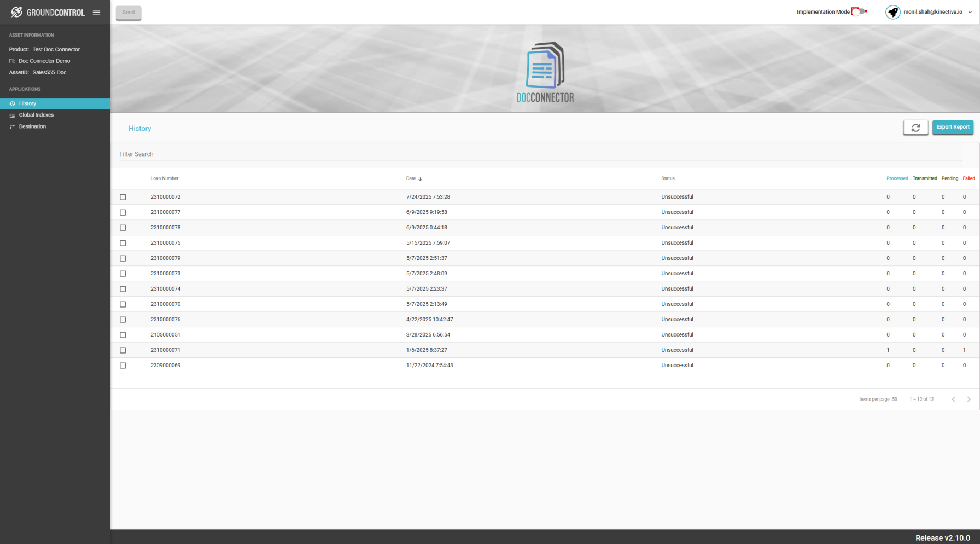Click loan number 2310000071
The height and width of the screenshot is (544, 980).
(166, 350)
